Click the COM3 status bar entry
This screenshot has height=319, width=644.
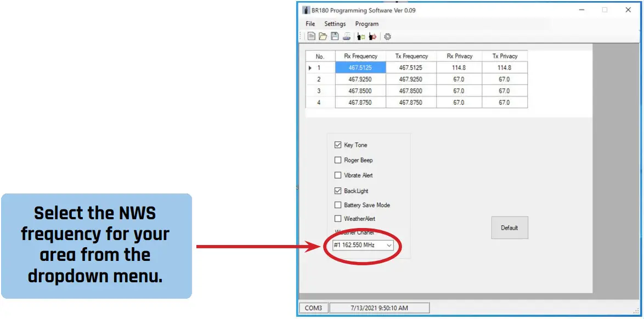313,308
